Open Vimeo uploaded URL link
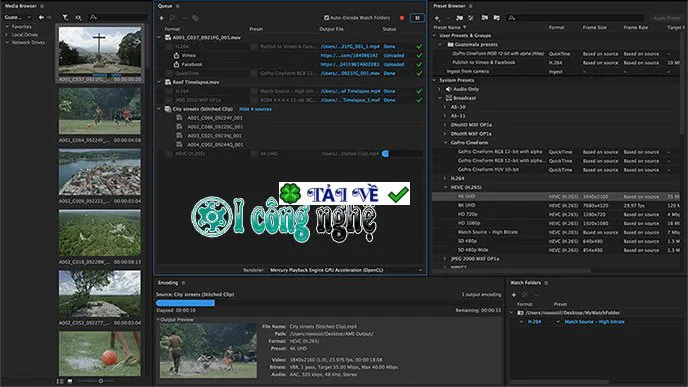The height and width of the screenshot is (387, 688). (x=349, y=55)
